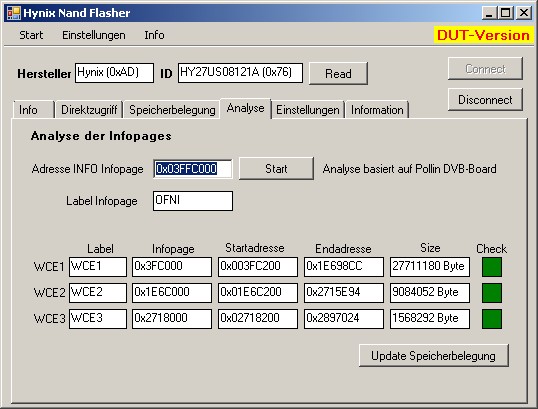Select the Einstellungen tab next to Analyse
The image size is (538, 409).
(307, 110)
